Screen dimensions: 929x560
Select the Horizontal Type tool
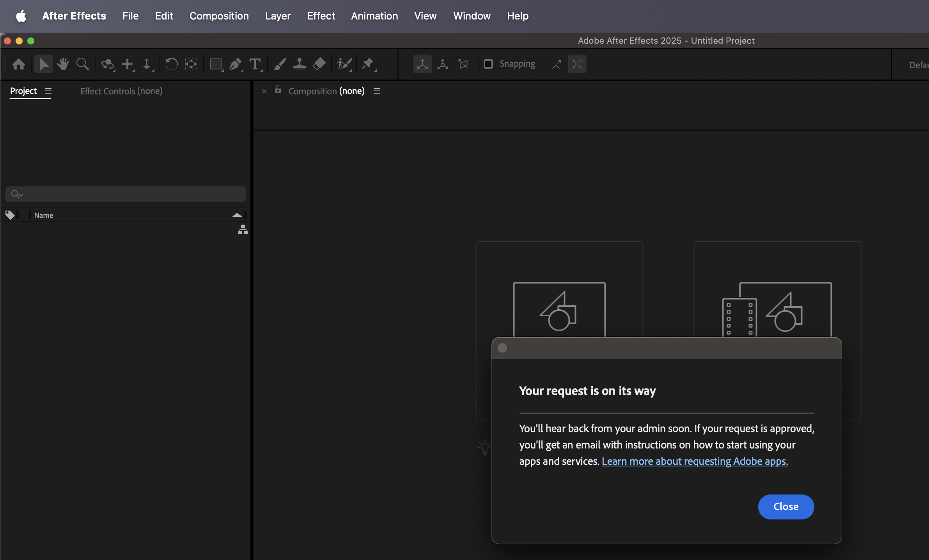tap(255, 64)
